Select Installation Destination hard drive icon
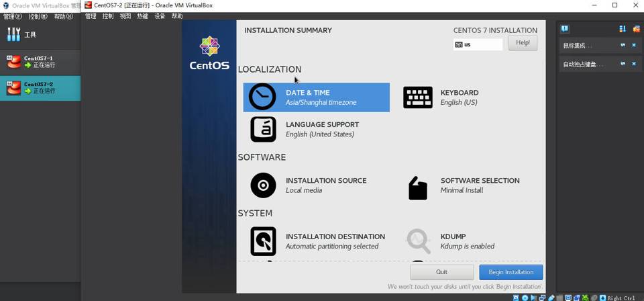Screen dimensions: 644x301 tap(263, 241)
